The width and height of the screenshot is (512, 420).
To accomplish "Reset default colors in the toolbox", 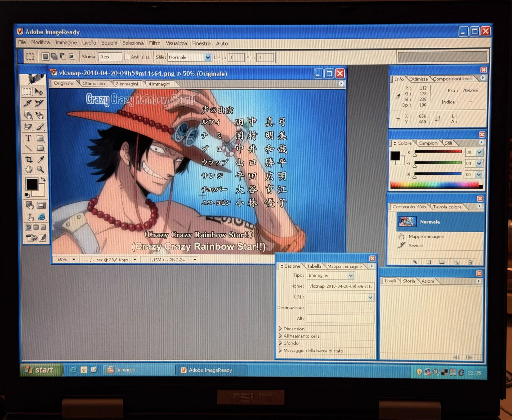I will (27, 195).
